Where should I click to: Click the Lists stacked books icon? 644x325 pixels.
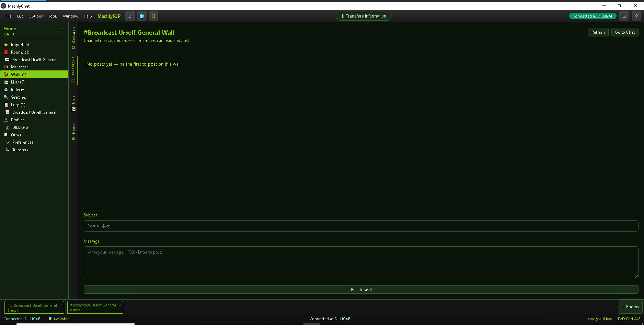point(6,82)
